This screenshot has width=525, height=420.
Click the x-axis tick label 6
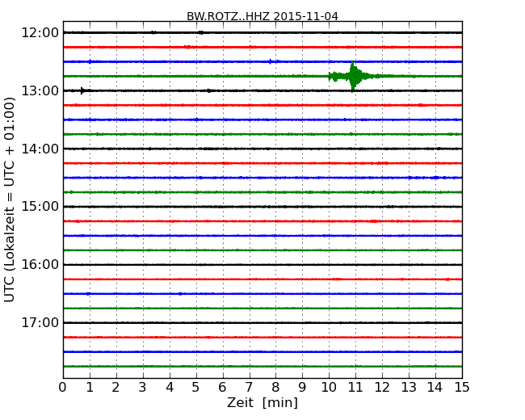222,388
